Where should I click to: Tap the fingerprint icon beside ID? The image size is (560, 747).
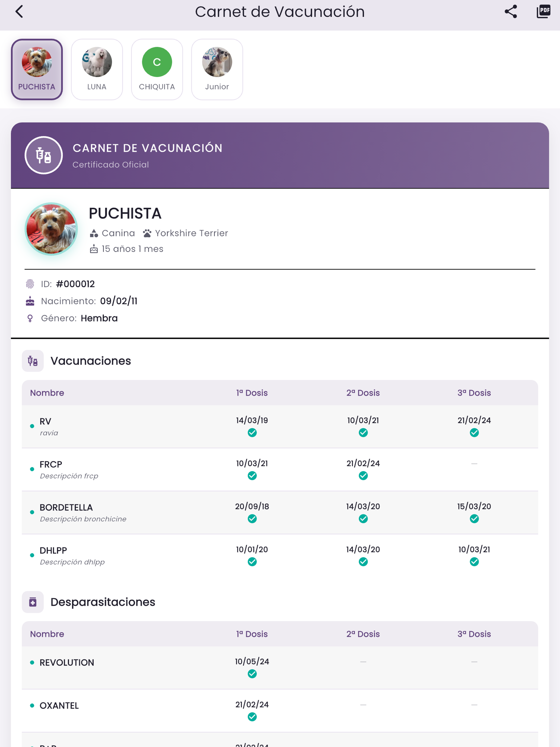(x=30, y=284)
